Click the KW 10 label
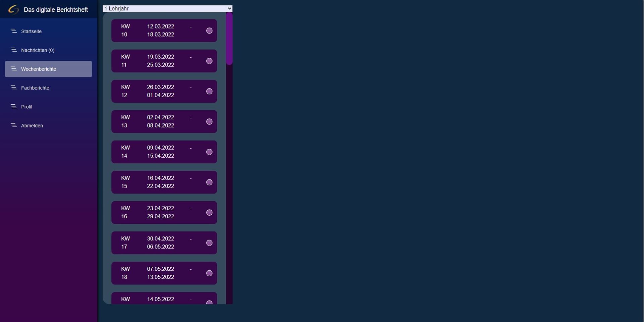The image size is (644, 322). click(125, 30)
